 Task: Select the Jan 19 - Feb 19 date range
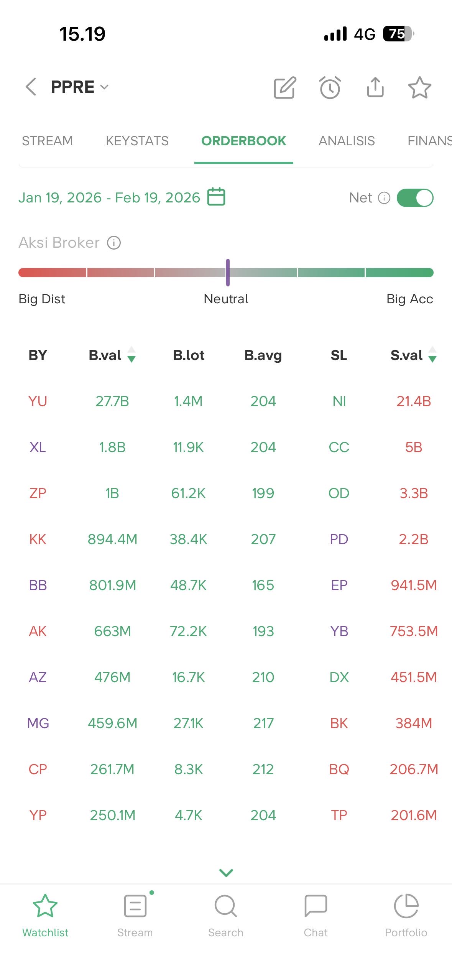(x=109, y=198)
